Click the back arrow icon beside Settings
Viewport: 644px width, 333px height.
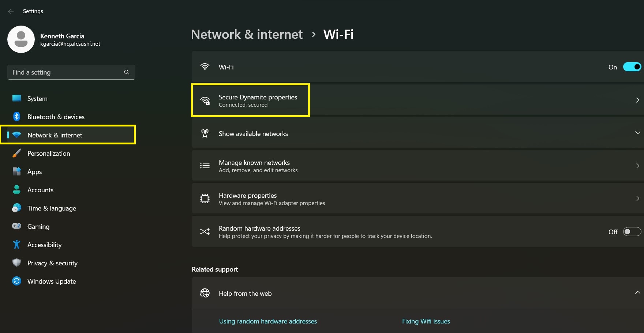pyautogui.click(x=11, y=11)
